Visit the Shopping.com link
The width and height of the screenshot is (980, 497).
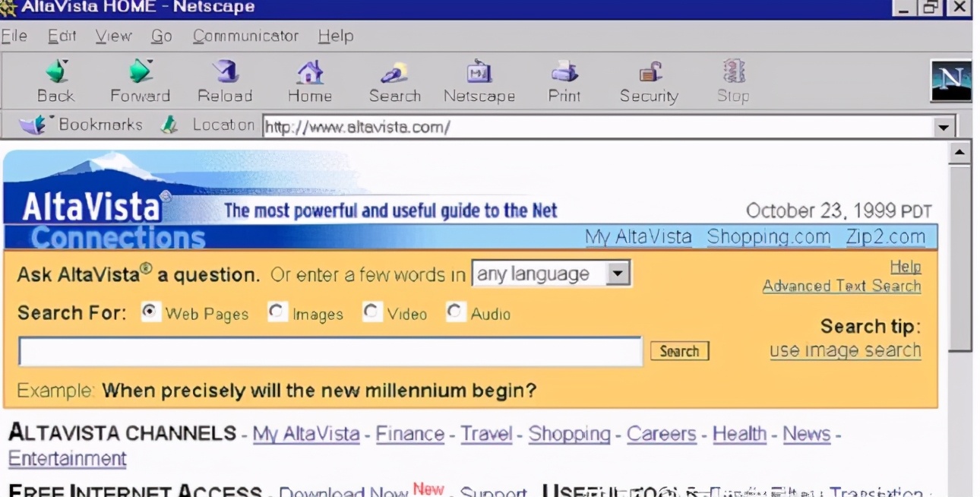click(x=769, y=237)
